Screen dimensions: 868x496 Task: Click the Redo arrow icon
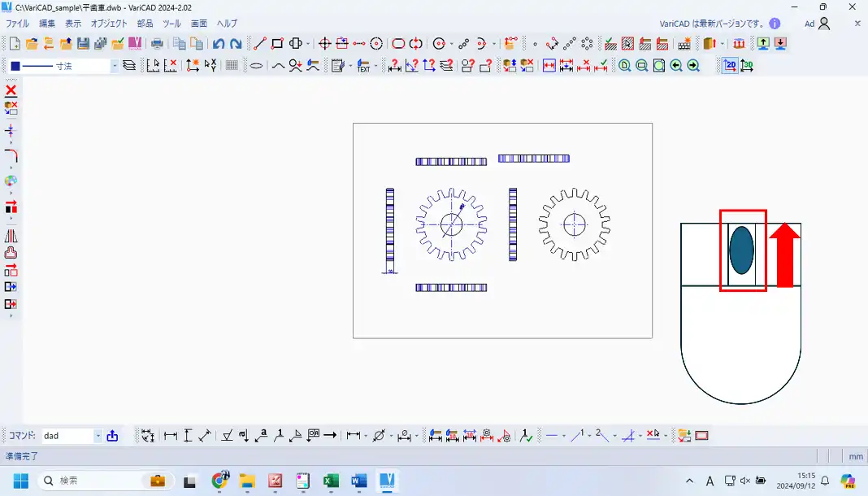point(236,44)
